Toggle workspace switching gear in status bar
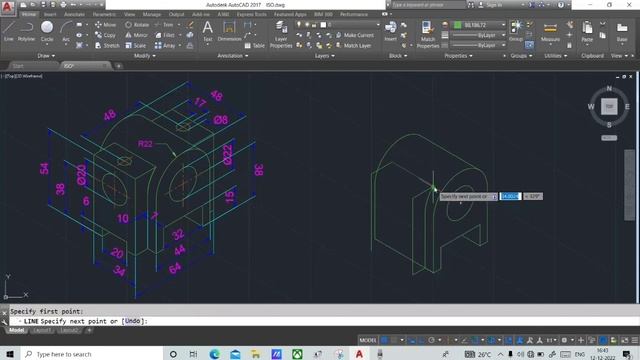 tap(564, 340)
